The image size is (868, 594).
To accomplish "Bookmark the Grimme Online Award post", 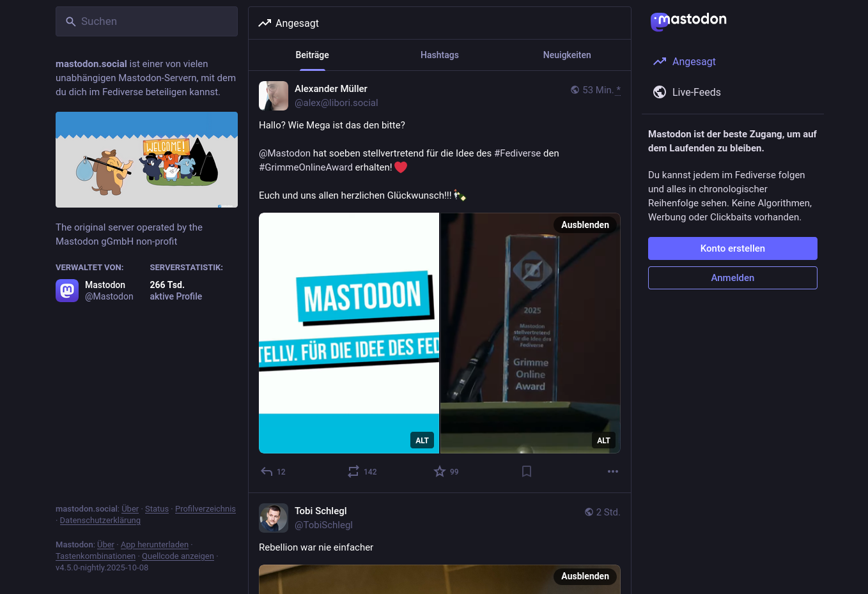I will [x=527, y=471].
